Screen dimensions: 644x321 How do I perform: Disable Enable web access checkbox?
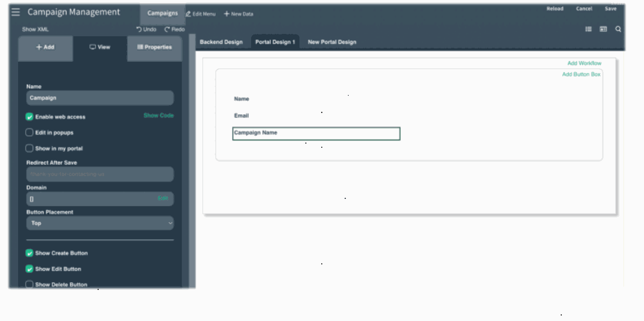pos(29,117)
